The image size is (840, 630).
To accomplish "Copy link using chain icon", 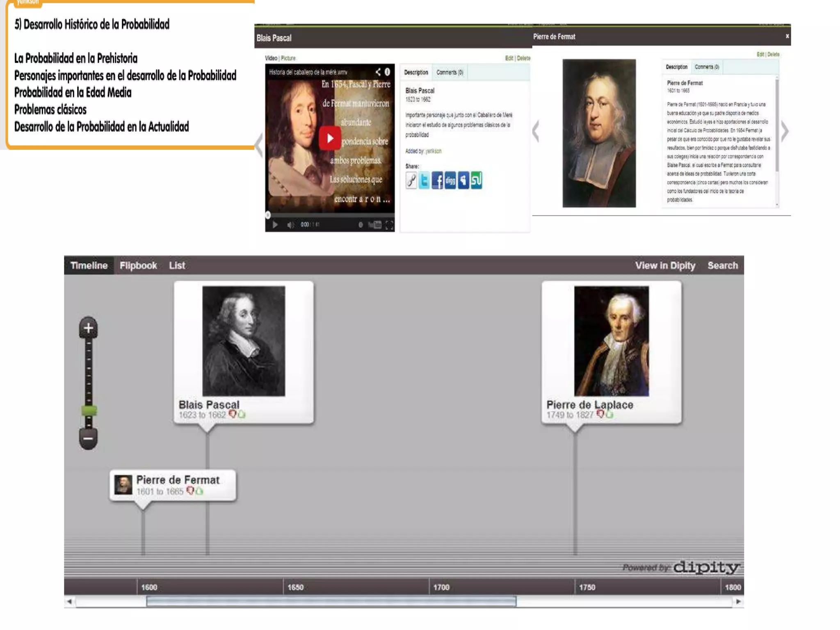I will pyautogui.click(x=411, y=180).
